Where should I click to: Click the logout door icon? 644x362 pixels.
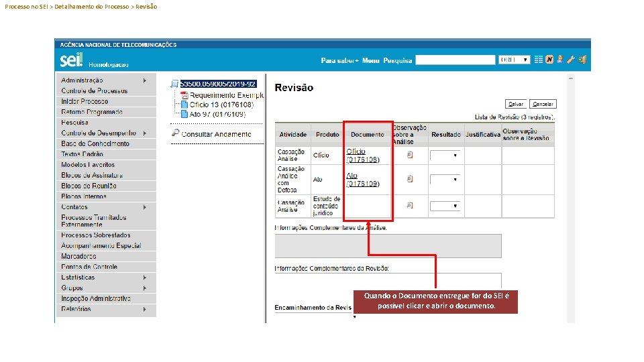click(582, 60)
